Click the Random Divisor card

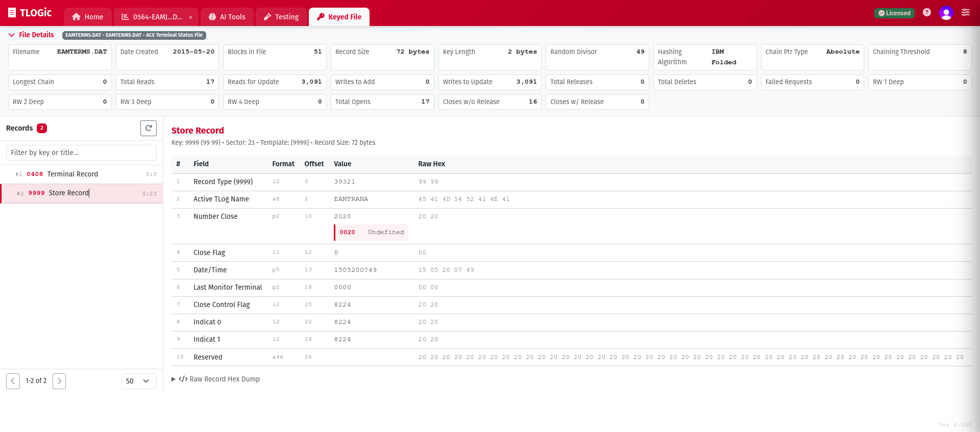(x=597, y=57)
